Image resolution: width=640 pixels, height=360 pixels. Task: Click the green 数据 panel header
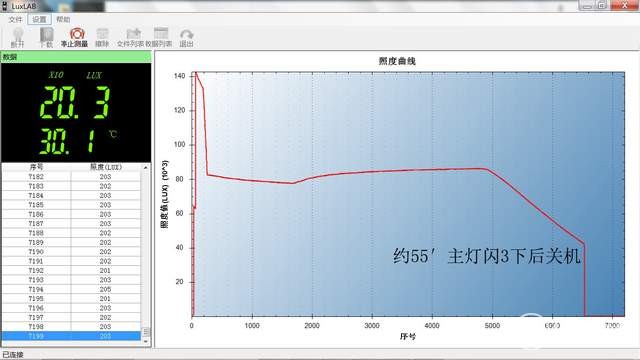click(x=76, y=57)
